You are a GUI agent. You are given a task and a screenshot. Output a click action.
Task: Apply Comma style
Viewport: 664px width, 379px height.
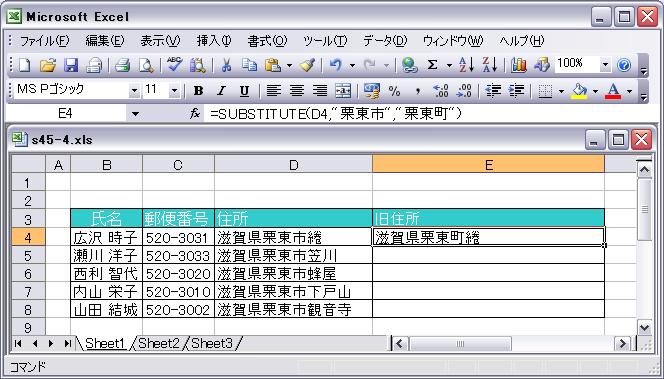pos(418,91)
